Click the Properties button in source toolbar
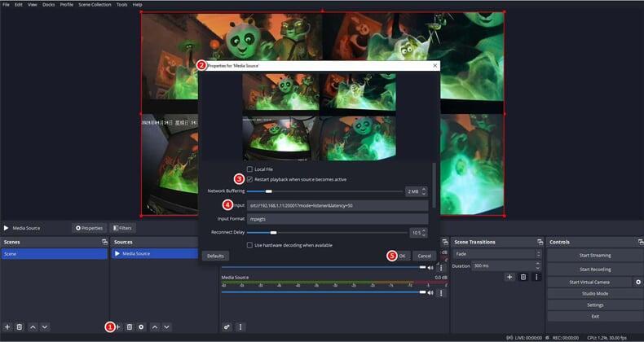 click(x=89, y=228)
